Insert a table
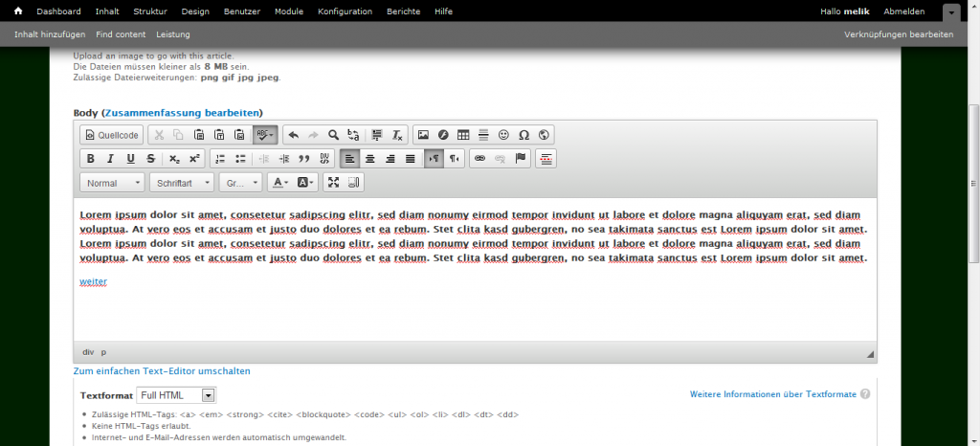This screenshot has height=446, width=980. pyautogui.click(x=463, y=135)
